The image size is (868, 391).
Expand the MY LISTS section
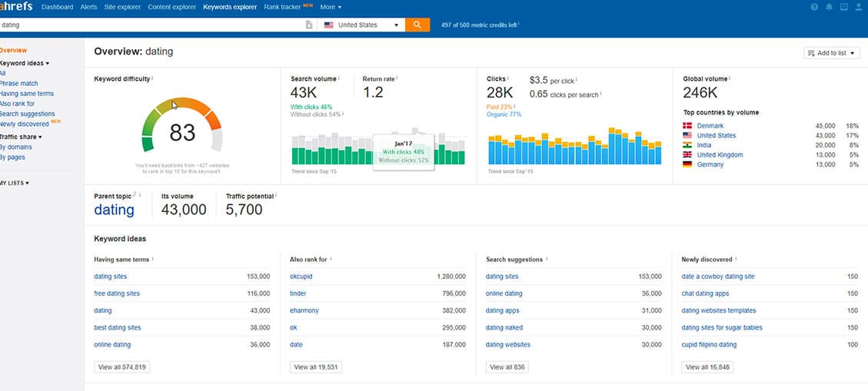[x=15, y=183]
